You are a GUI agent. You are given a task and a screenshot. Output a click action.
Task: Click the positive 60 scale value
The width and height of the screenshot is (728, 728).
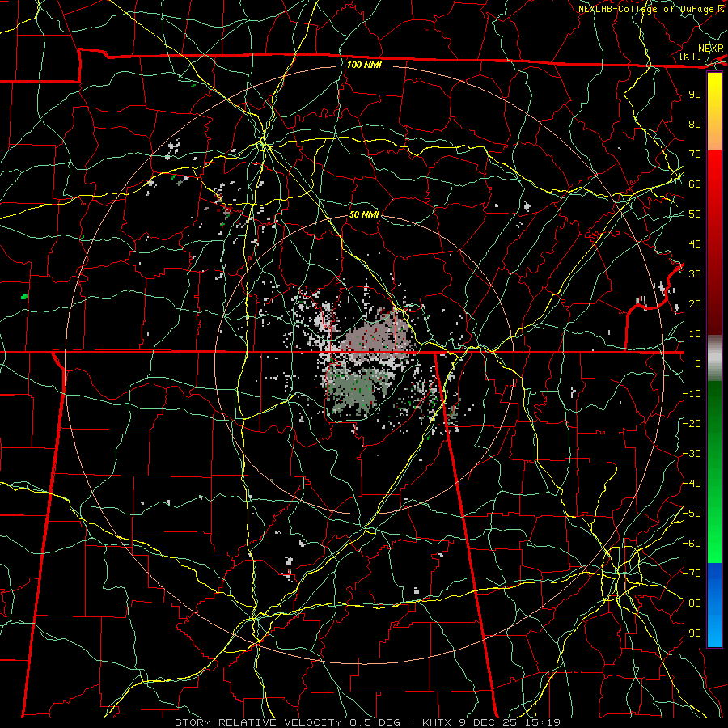(x=695, y=184)
